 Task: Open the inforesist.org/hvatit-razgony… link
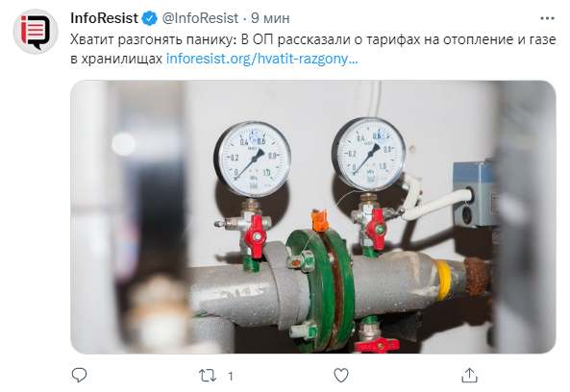coord(262,59)
